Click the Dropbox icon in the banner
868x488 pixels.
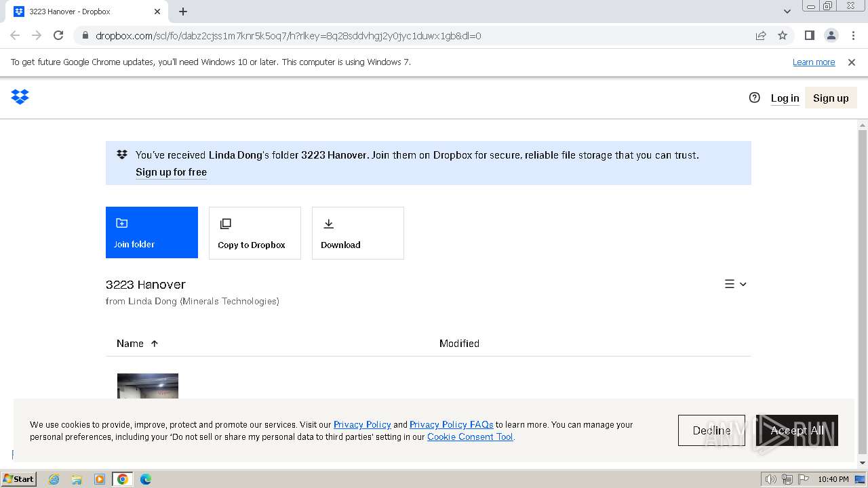122,155
